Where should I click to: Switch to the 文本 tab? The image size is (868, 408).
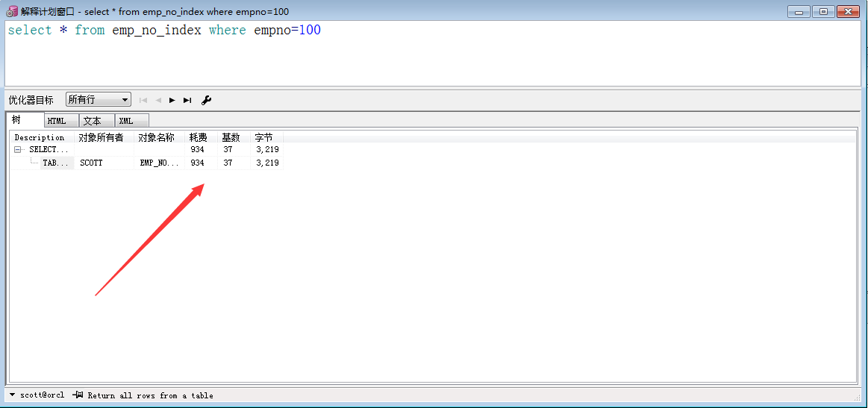point(97,121)
